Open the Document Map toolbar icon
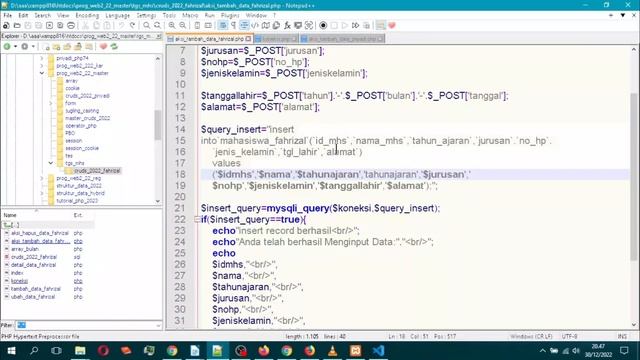This screenshot has height=360, width=640. [266, 25]
